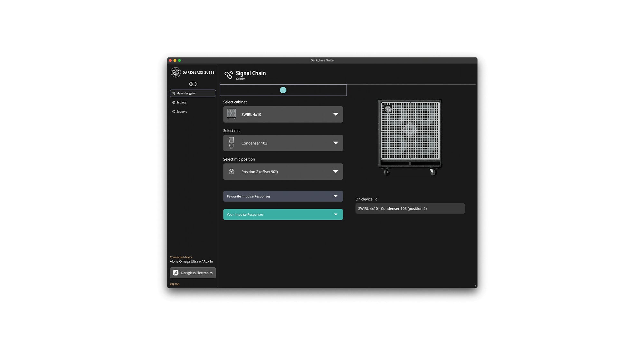Open the mic position dropdown arrow
The height and width of the screenshot is (354, 644).
(336, 172)
